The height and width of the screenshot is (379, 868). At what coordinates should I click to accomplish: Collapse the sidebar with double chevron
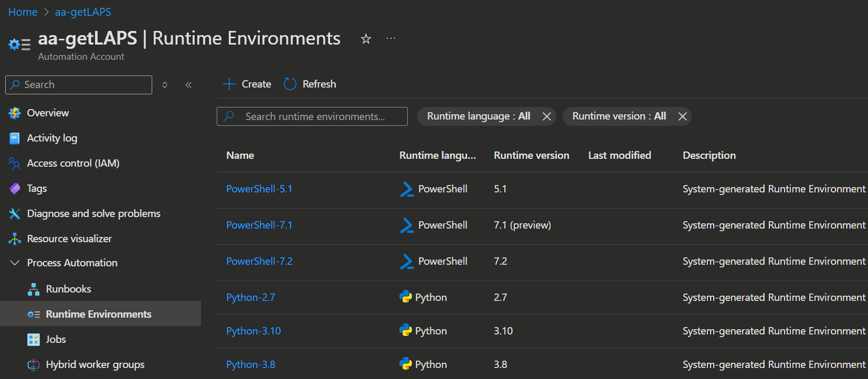pos(188,85)
